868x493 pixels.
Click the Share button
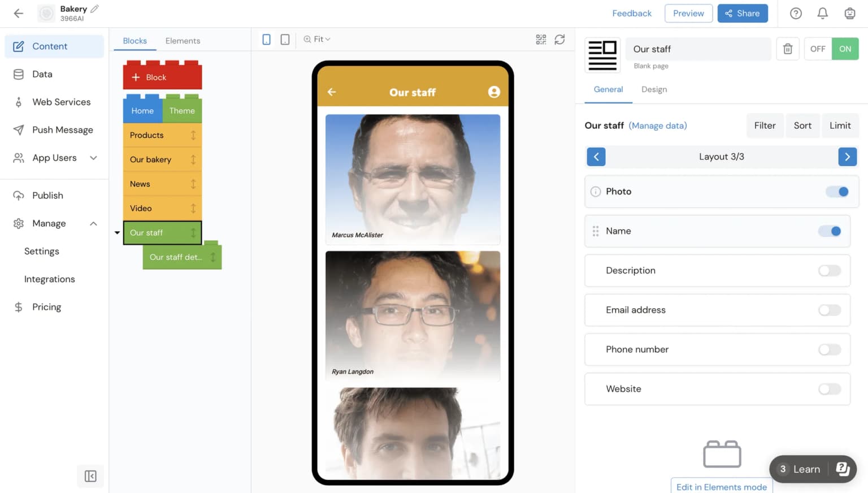[x=743, y=13]
